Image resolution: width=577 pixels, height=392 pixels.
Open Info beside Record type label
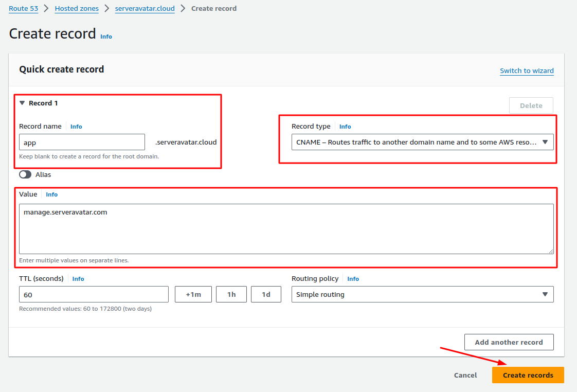pyautogui.click(x=345, y=127)
